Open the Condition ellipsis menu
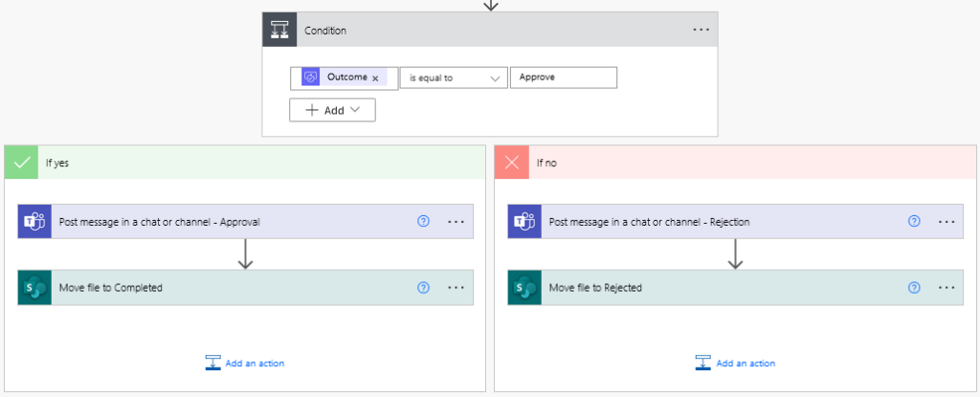 pos(701,30)
